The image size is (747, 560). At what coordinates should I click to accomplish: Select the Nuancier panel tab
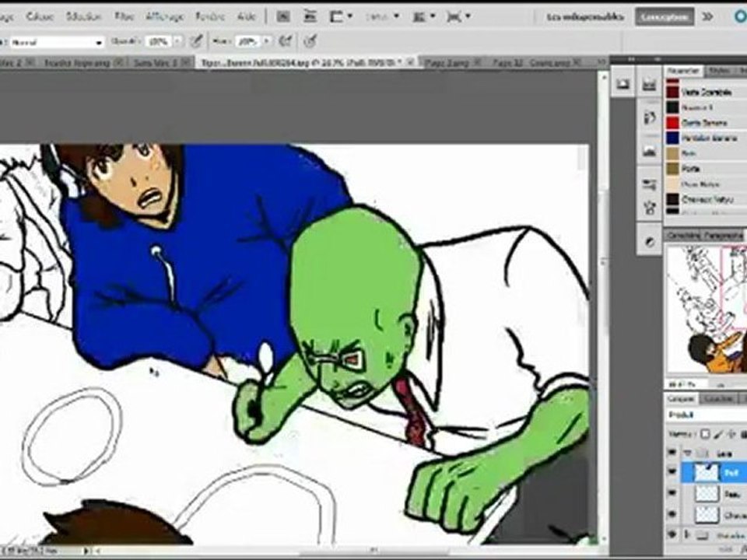coord(682,71)
